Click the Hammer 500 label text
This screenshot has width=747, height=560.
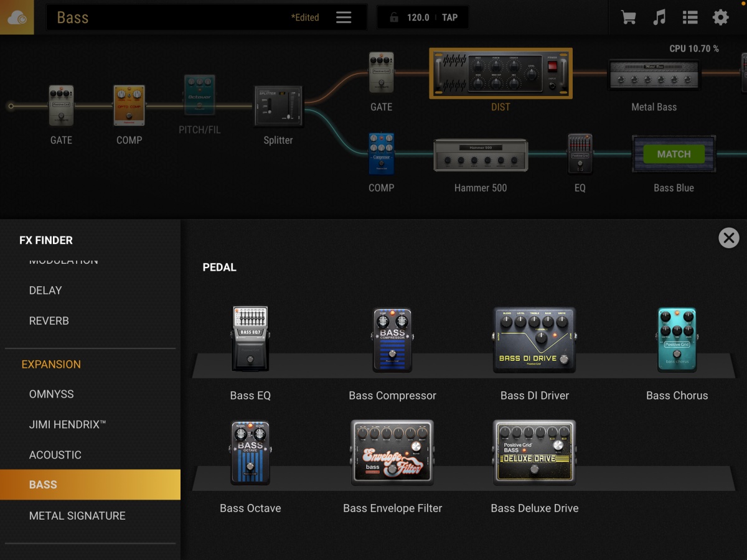click(481, 188)
